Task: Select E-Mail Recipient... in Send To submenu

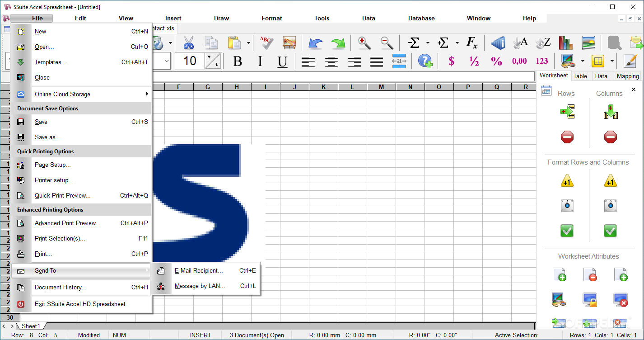Action: [x=205, y=270]
